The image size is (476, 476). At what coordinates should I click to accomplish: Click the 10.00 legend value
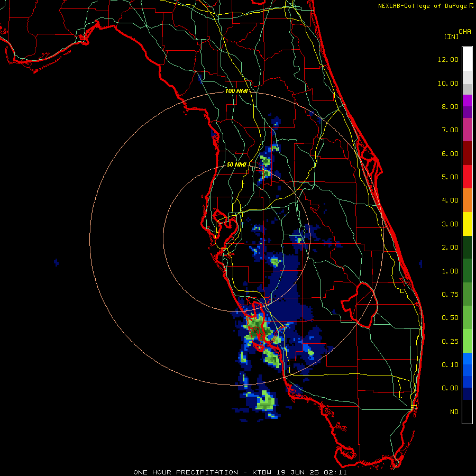448,83
